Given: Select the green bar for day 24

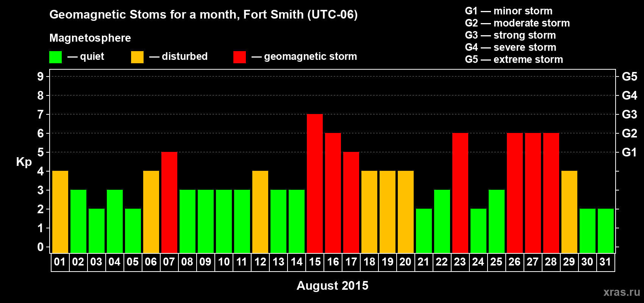Looking at the screenshot, I should click(x=478, y=231).
